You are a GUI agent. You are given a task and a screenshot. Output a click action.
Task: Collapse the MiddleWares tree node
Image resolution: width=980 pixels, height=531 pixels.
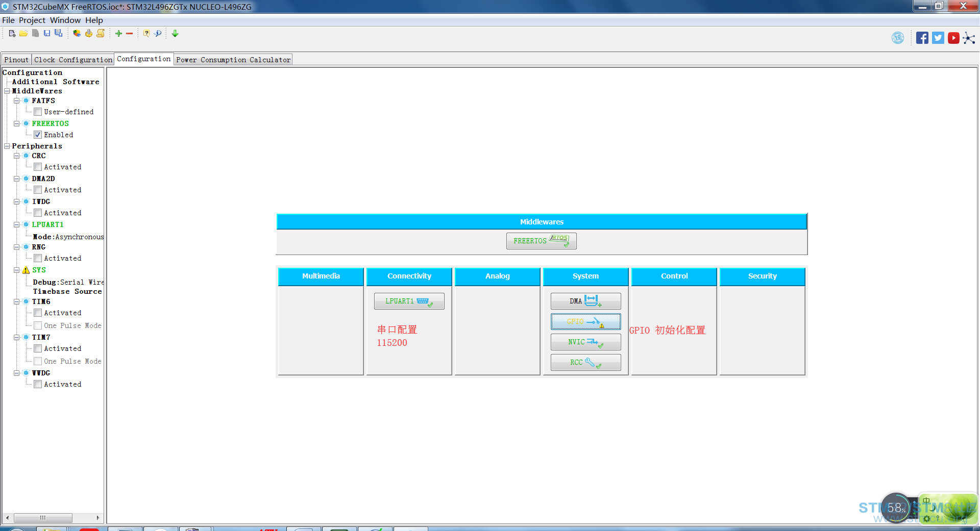tap(7, 91)
